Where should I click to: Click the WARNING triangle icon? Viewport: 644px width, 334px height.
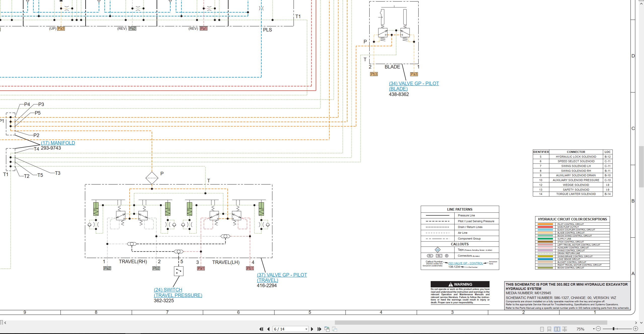point(451,284)
